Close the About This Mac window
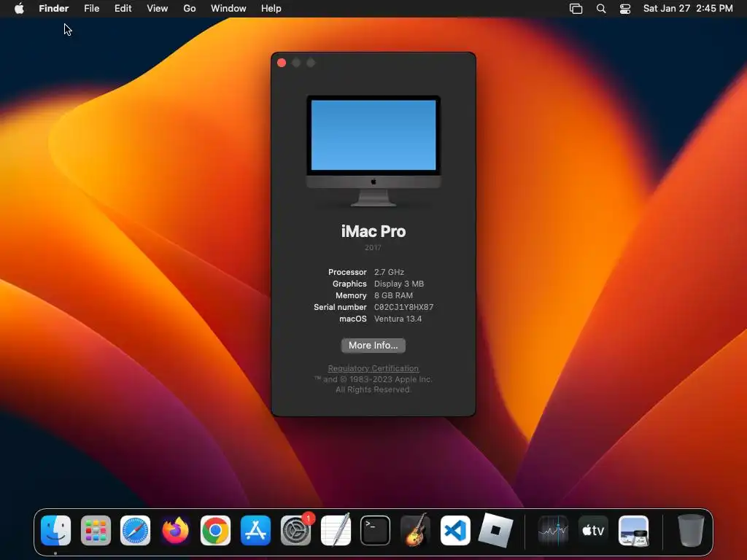The image size is (747, 560). [x=282, y=63]
